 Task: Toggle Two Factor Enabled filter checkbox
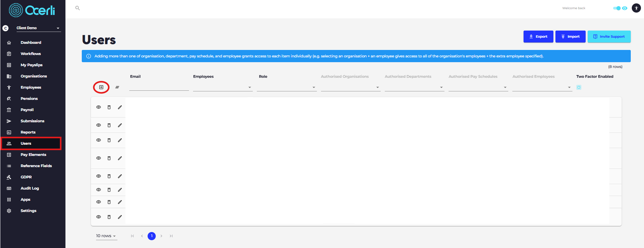click(x=579, y=87)
